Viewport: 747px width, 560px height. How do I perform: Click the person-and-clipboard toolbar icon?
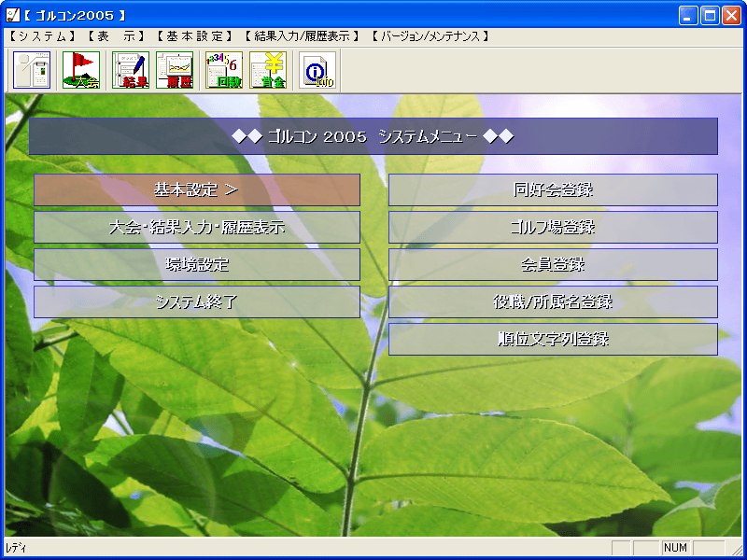[x=32, y=70]
